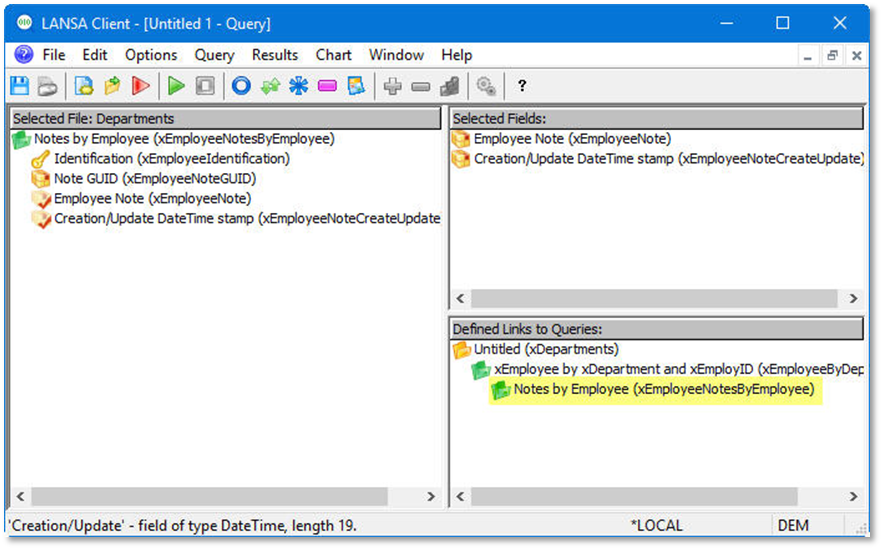
Task: Select Identification (xEmployeeIdentification) field
Action: pos(172,159)
